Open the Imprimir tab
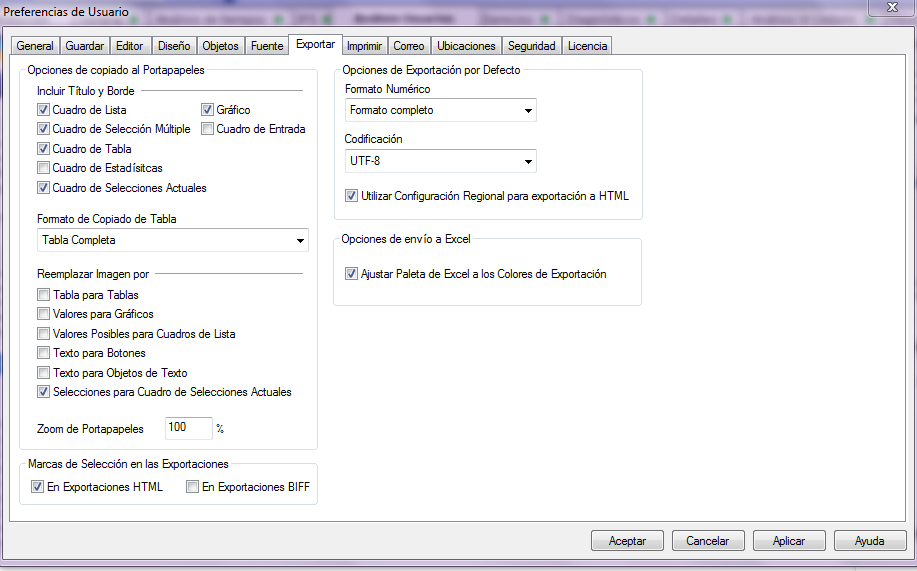Image resolution: width=917 pixels, height=571 pixels. coord(364,46)
